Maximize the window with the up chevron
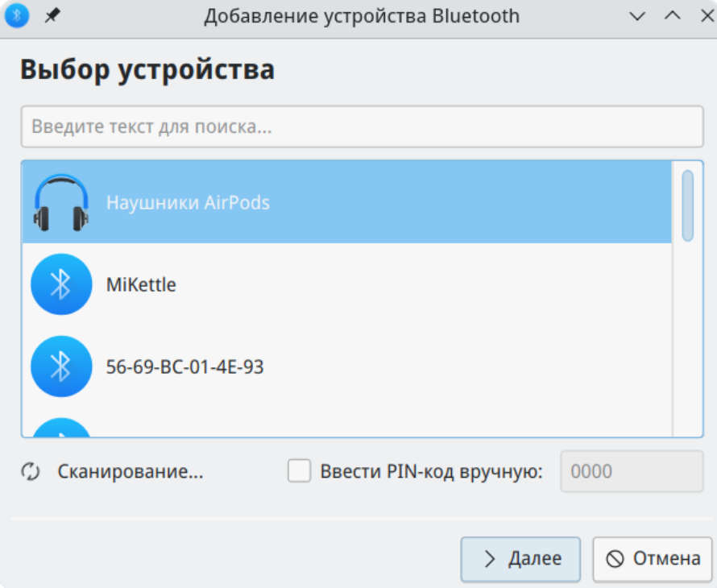 point(672,16)
